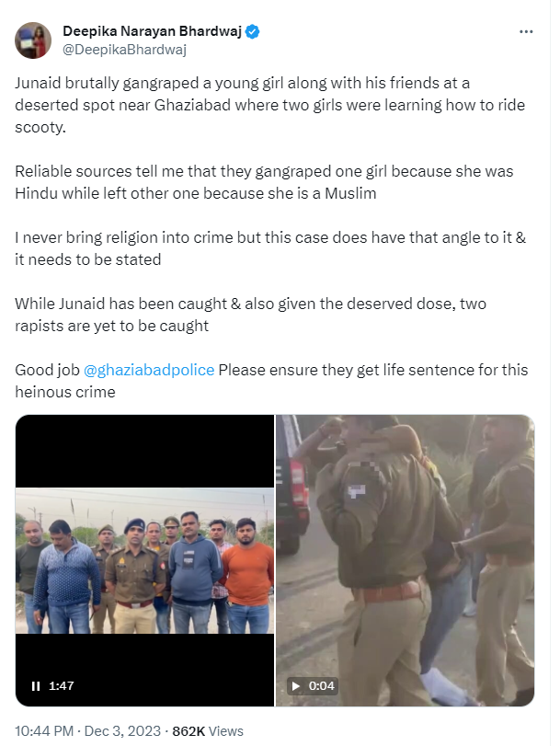Open the 10:44 PM timestamp link

click(44, 730)
